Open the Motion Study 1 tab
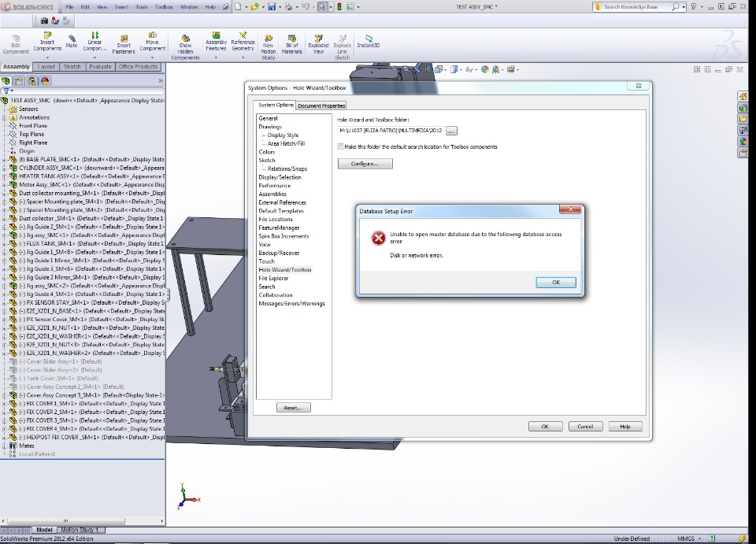This screenshot has width=756, height=544. click(80, 530)
